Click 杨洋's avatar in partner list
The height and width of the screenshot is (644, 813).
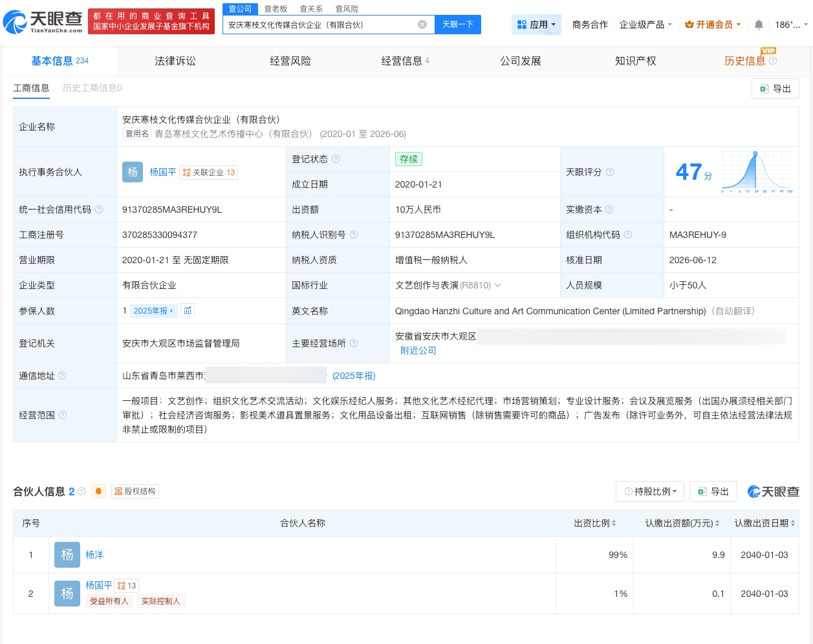click(67, 555)
